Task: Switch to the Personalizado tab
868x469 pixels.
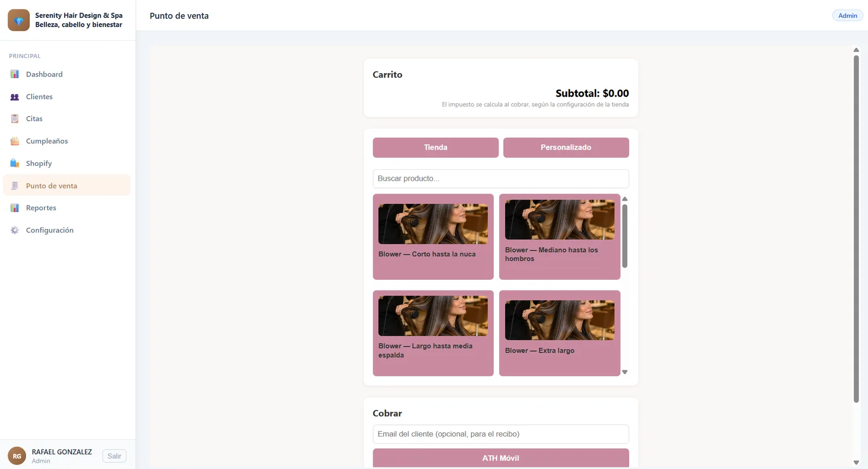Action: coord(566,147)
